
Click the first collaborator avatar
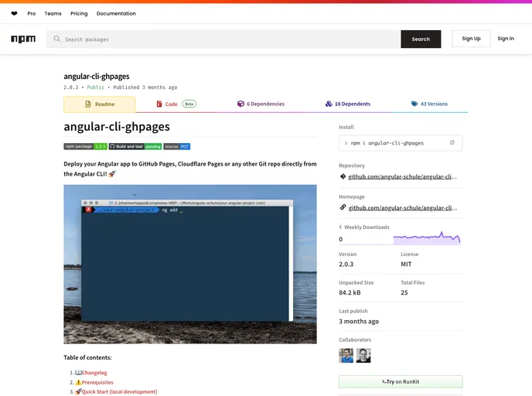(x=346, y=356)
